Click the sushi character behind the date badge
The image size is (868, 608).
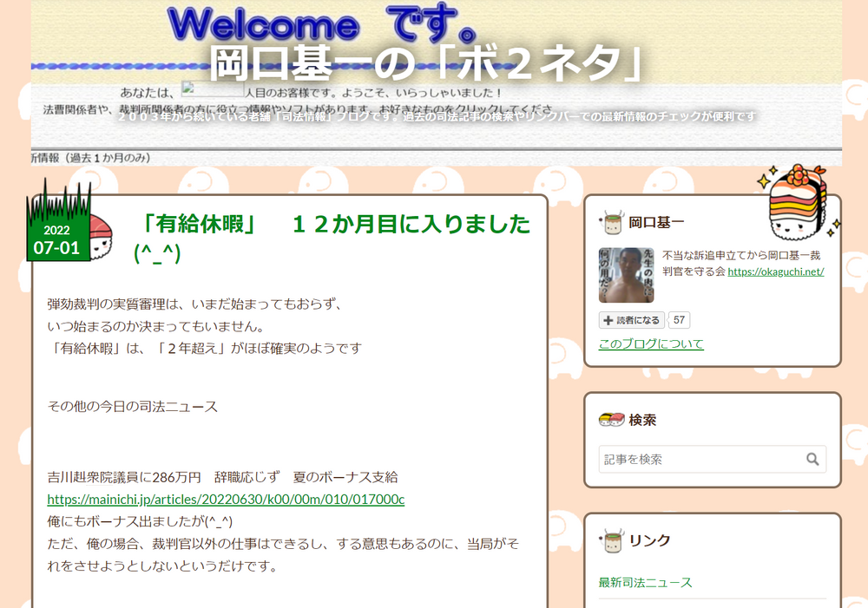(102, 238)
